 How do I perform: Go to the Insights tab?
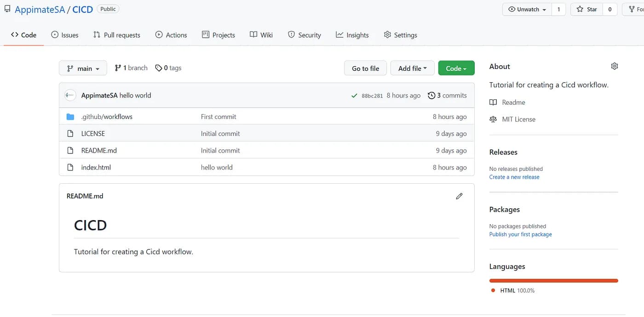click(x=352, y=35)
